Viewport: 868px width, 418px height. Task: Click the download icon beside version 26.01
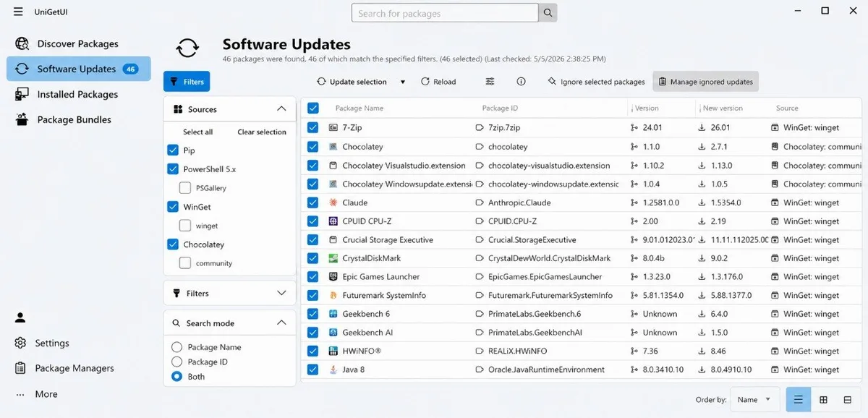(702, 127)
